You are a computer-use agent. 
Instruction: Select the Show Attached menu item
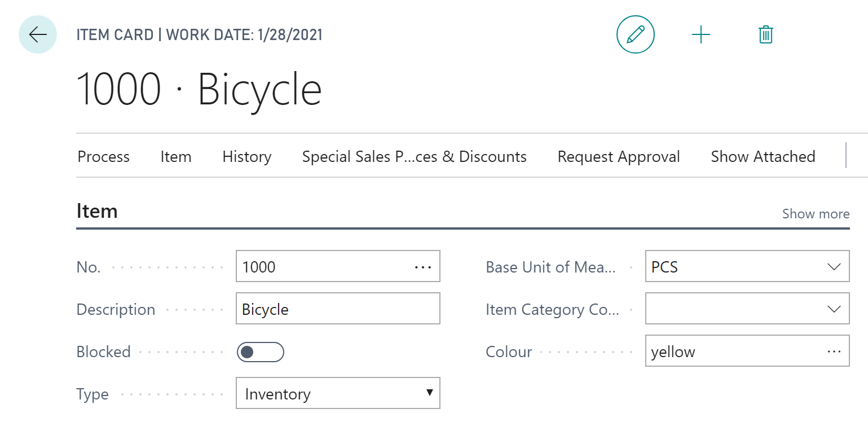pos(763,156)
